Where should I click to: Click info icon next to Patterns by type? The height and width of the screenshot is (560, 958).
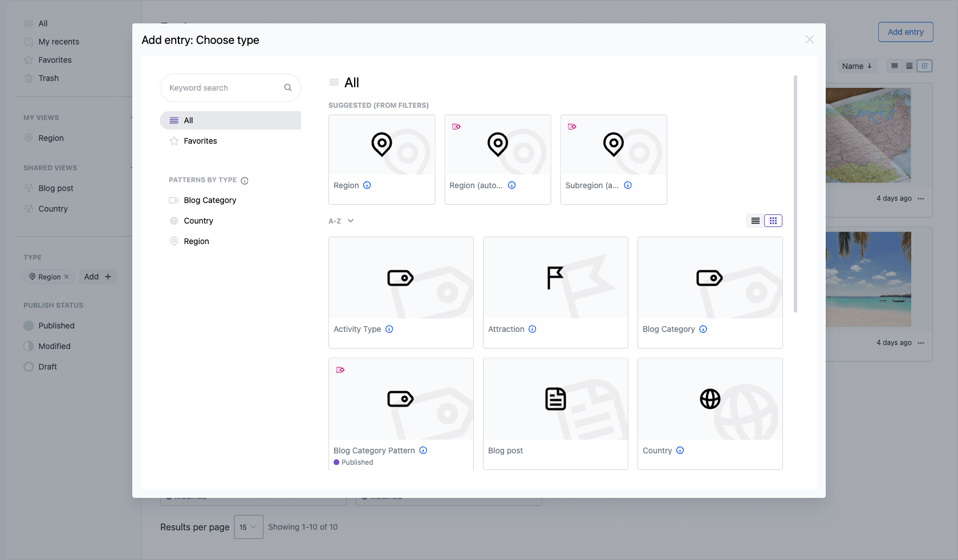[245, 181]
